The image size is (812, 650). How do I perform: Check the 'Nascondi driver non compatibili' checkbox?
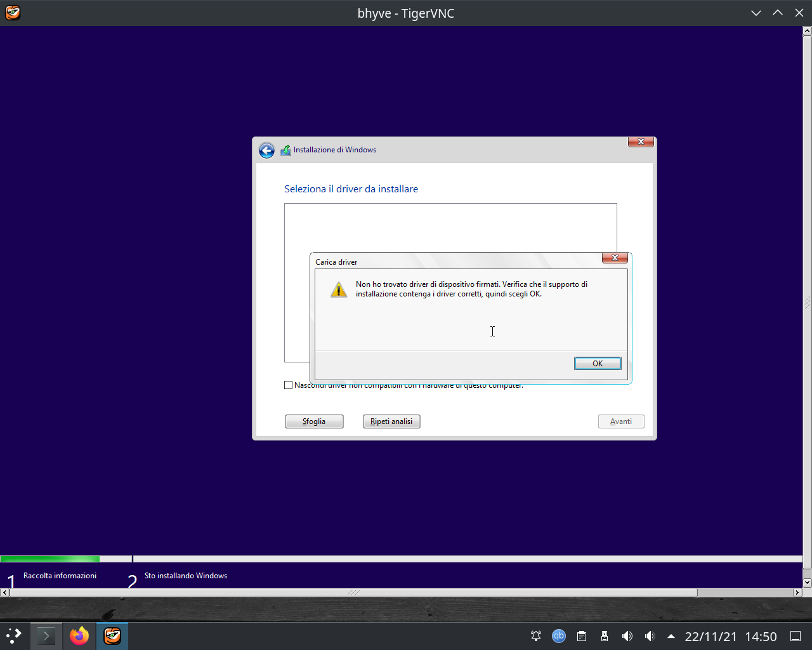[288, 385]
